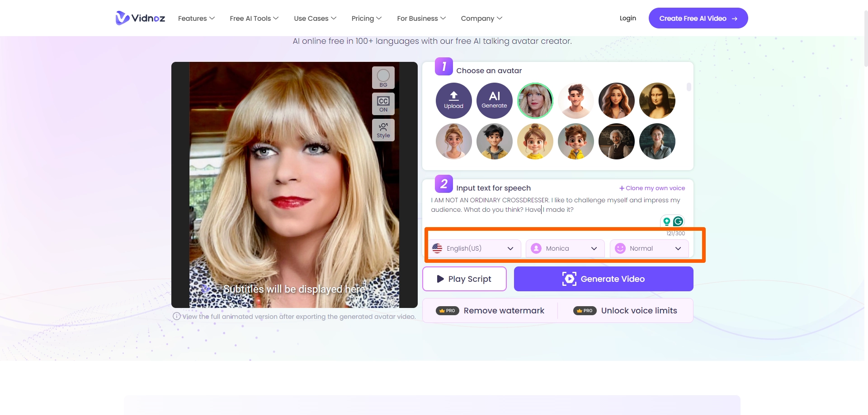Open the Monica voice selector
Viewport: 868px width, 415px height.
[565, 248]
